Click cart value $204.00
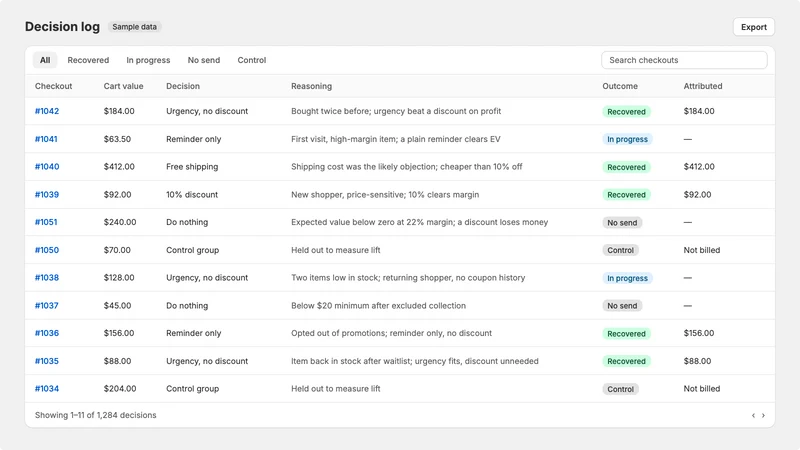Viewport: 800px width, 450px height. click(120, 389)
